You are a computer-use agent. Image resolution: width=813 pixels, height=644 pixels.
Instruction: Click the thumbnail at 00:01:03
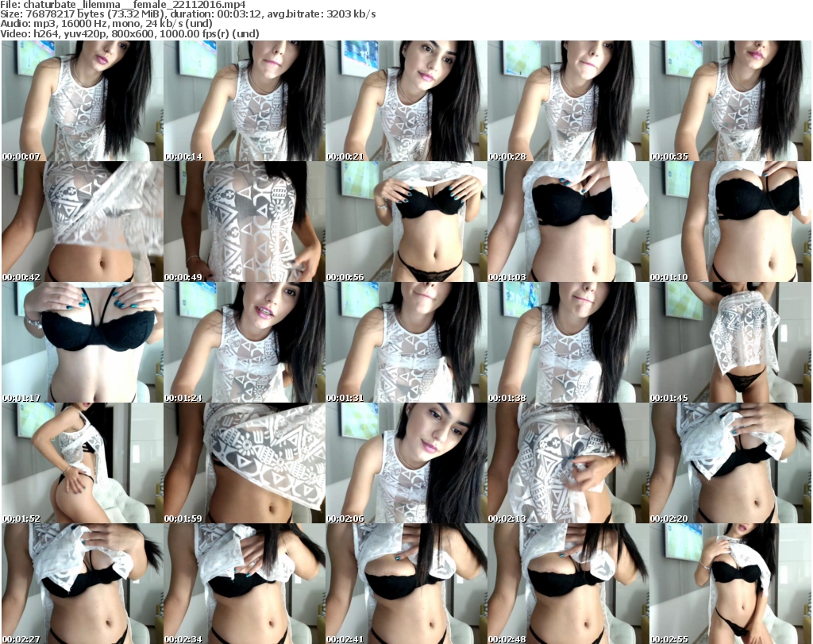click(568, 222)
